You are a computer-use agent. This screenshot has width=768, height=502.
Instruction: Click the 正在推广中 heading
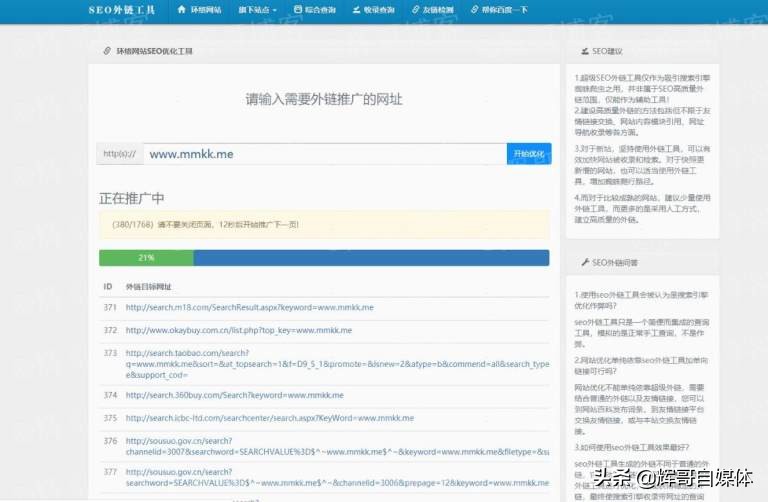pos(131,198)
